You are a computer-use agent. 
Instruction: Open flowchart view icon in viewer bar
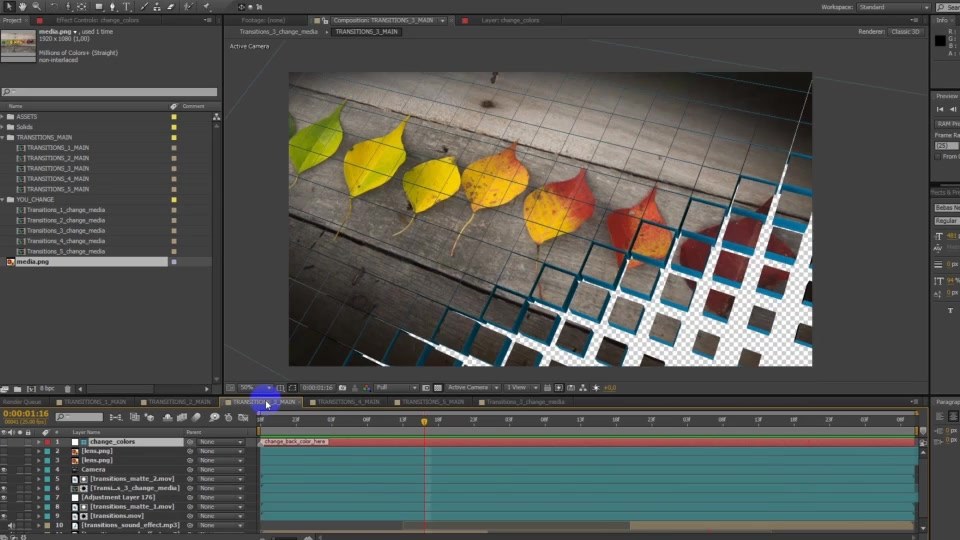coord(583,388)
